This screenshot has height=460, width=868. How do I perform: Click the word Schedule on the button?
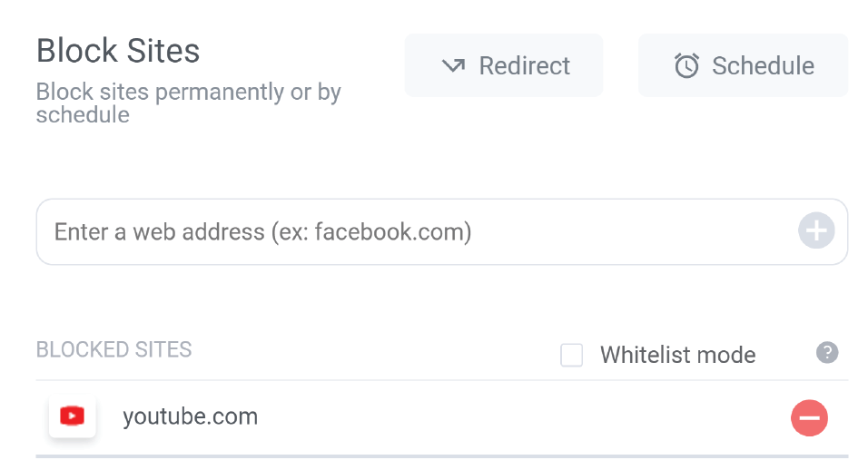click(763, 66)
